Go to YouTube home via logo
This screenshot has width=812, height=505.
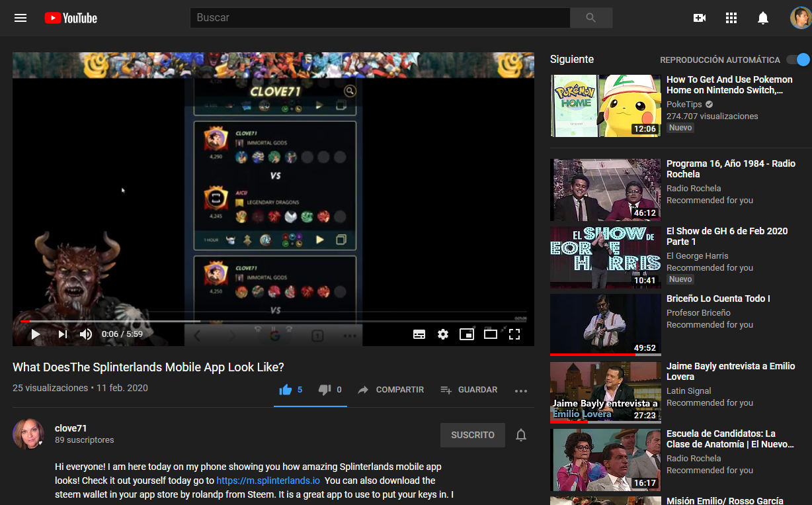pos(71,18)
